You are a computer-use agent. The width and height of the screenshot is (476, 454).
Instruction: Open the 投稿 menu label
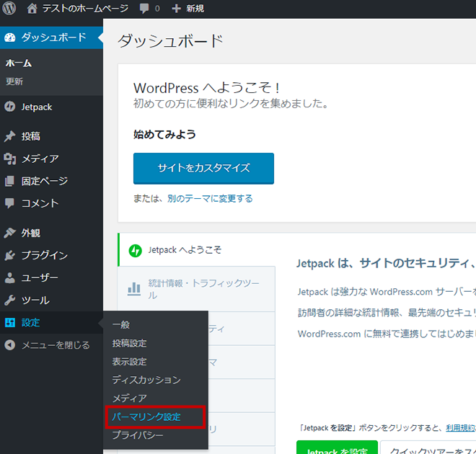point(31,136)
